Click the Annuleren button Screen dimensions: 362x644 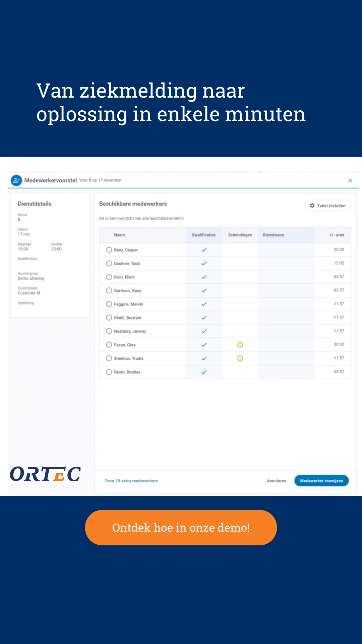[x=277, y=481]
